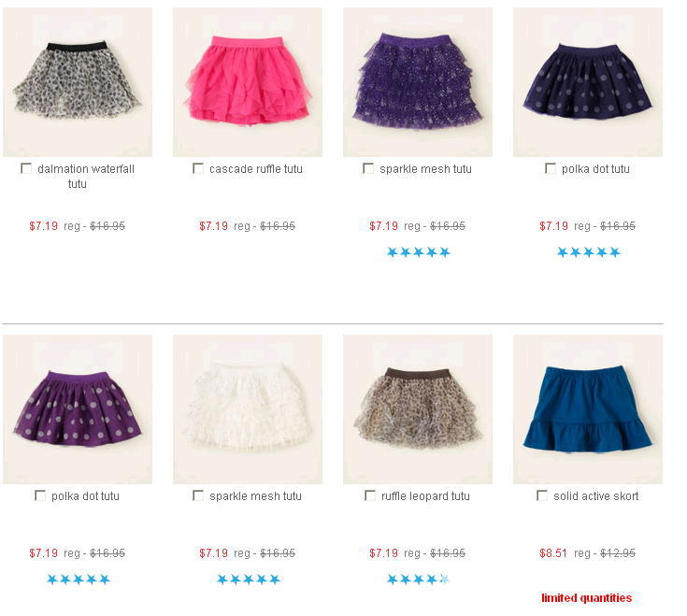The height and width of the screenshot is (616, 687).
Task: Open the pink cascade ruffle tutu image
Action: tap(248, 82)
